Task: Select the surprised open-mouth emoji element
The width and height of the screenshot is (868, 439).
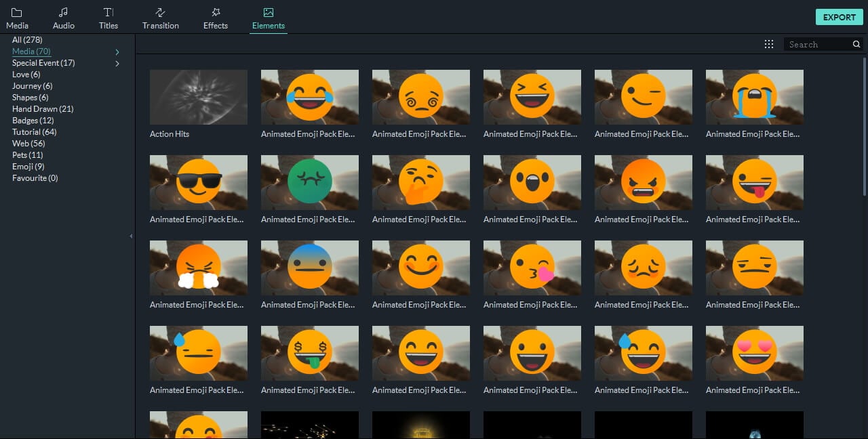Action: (532, 182)
